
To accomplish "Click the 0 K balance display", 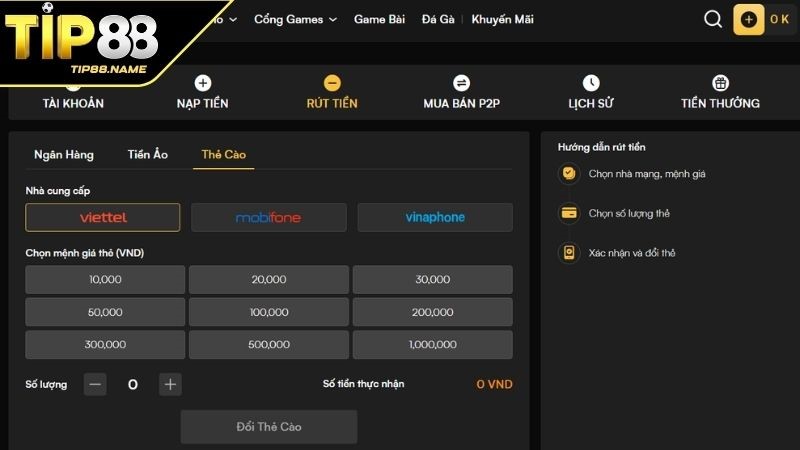I will (x=780, y=19).
